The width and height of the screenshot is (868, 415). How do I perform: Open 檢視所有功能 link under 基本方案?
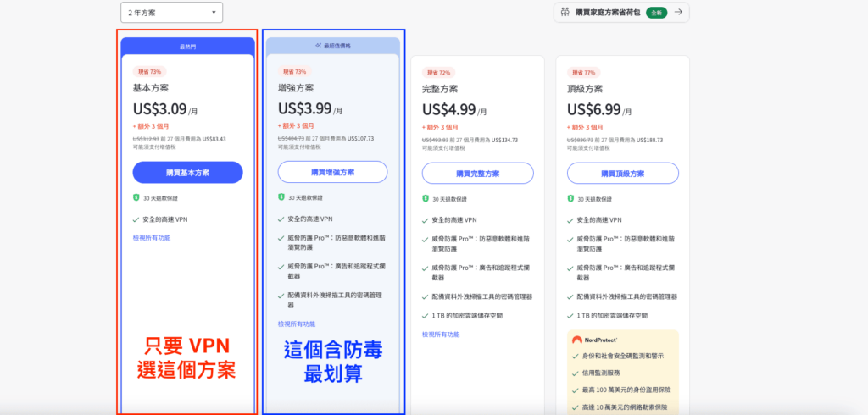(152, 238)
